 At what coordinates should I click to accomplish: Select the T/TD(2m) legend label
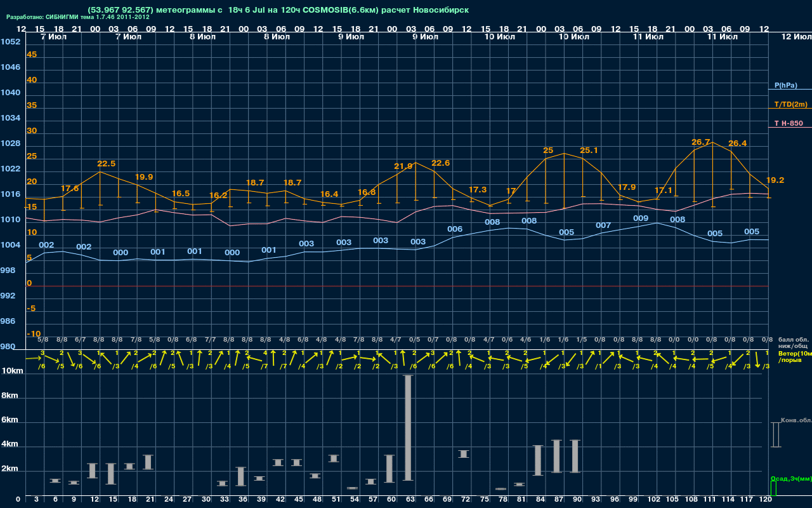pos(790,104)
